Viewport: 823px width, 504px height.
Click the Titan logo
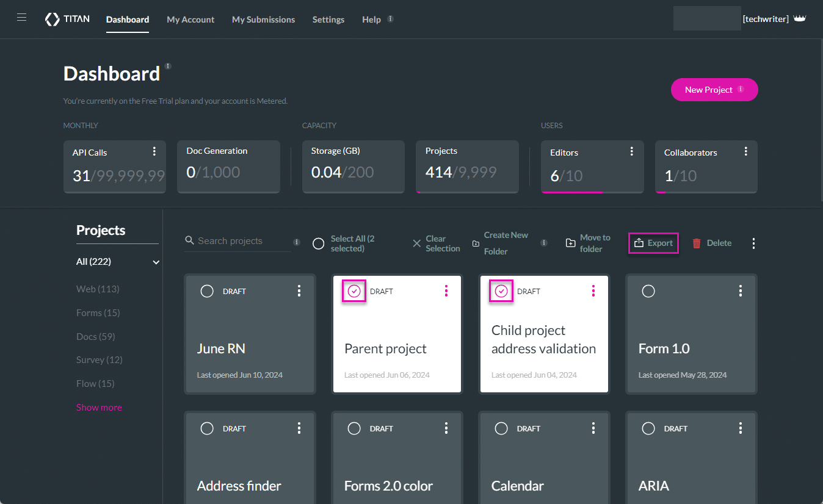67,19
